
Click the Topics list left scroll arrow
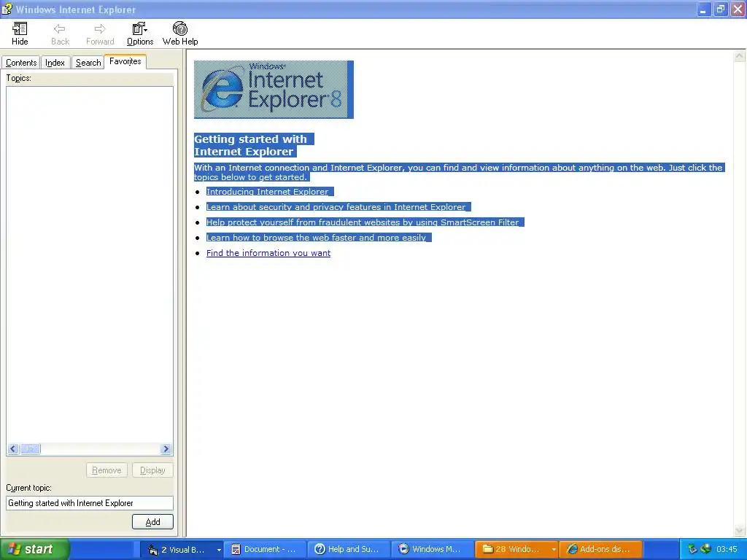pyautogui.click(x=13, y=448)
